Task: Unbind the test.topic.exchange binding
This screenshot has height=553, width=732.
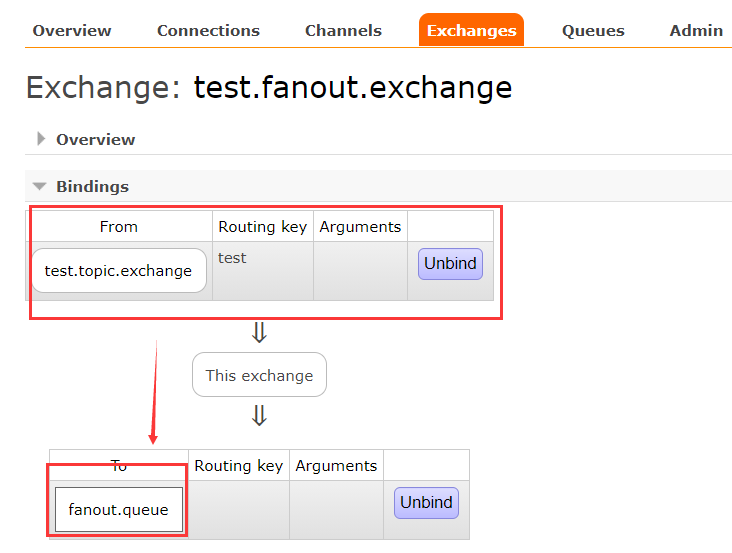Action: pyautogui.click(x=450, y=264)
